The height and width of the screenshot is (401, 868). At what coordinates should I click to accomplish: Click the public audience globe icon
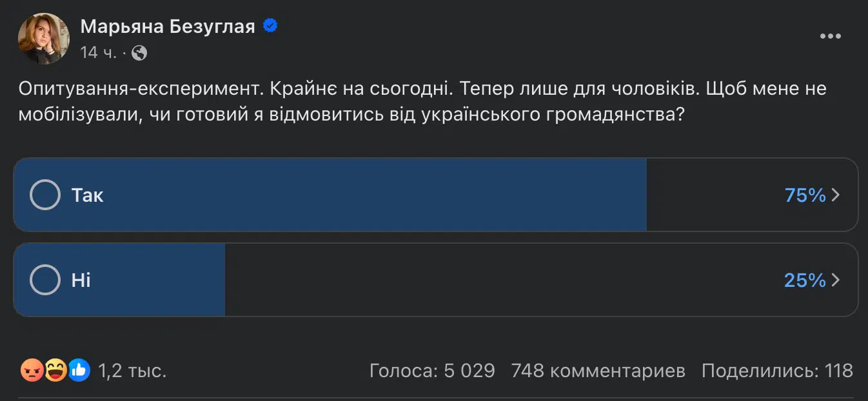point(139,53)
